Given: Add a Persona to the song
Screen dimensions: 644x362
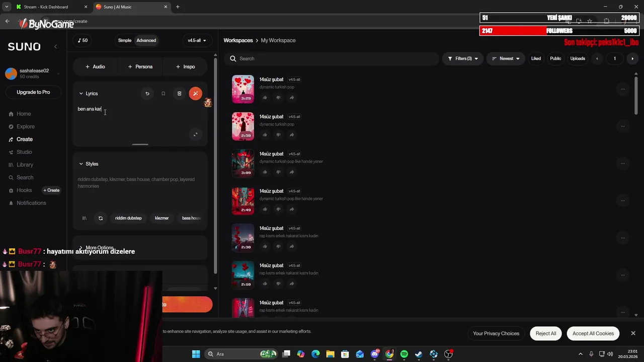Looking at the screenshot, I should tap(140, 66).
